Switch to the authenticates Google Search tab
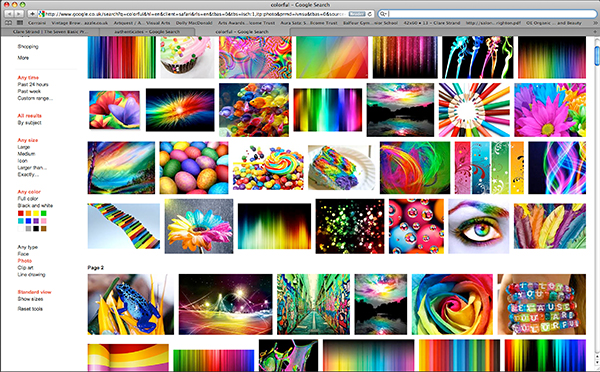600x372 pixels. pos(147,32)
